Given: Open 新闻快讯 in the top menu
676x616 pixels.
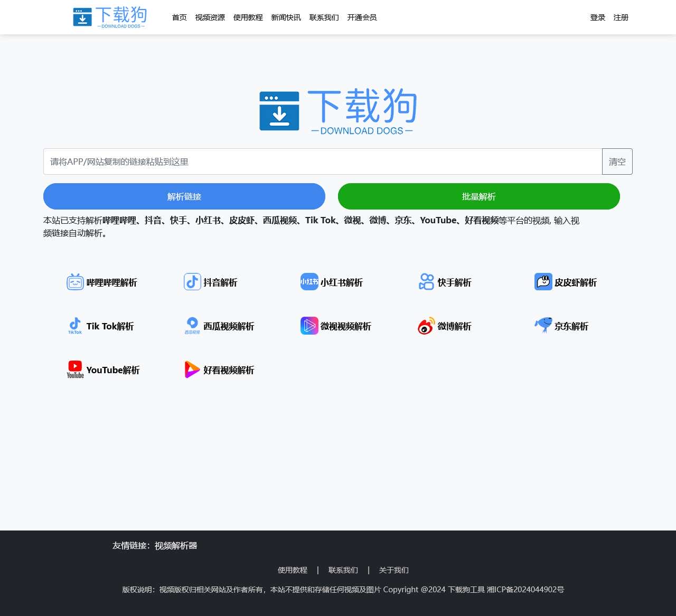Looking at the screenshot, I should (x=286, y=17).
